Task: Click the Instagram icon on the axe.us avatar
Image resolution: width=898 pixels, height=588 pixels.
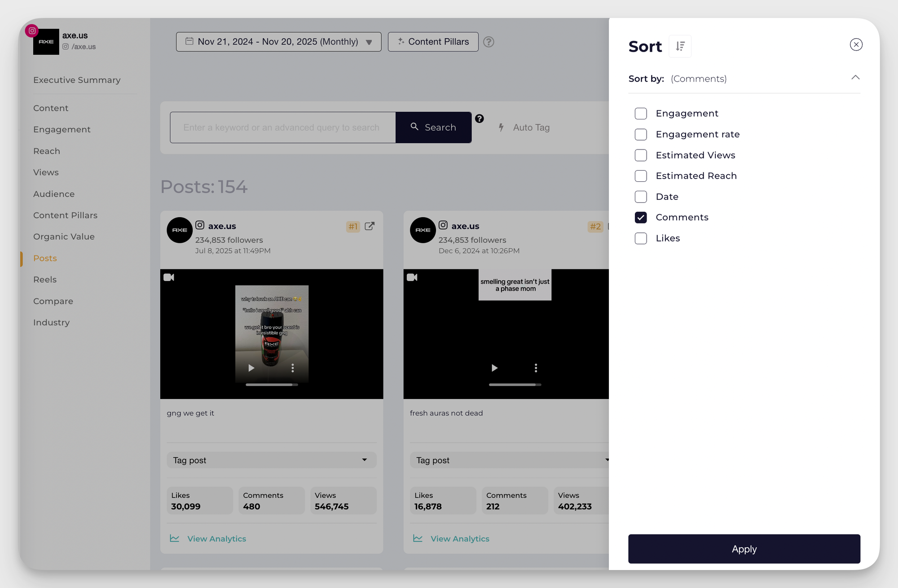Action: [x=32, y=31]
